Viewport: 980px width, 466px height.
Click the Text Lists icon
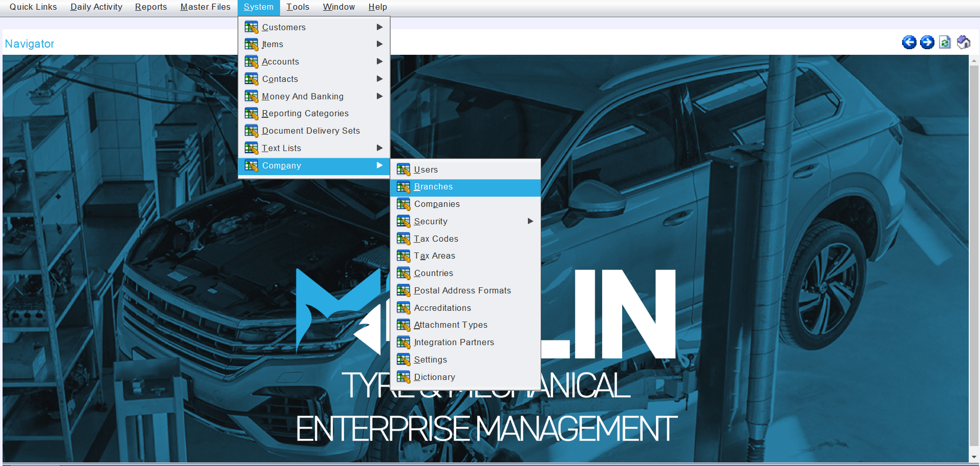pyautogui.click(x=251, y=148)
